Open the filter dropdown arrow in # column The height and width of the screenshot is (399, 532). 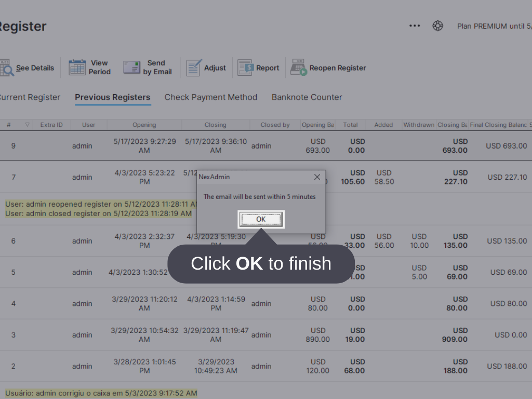(28, 125)
